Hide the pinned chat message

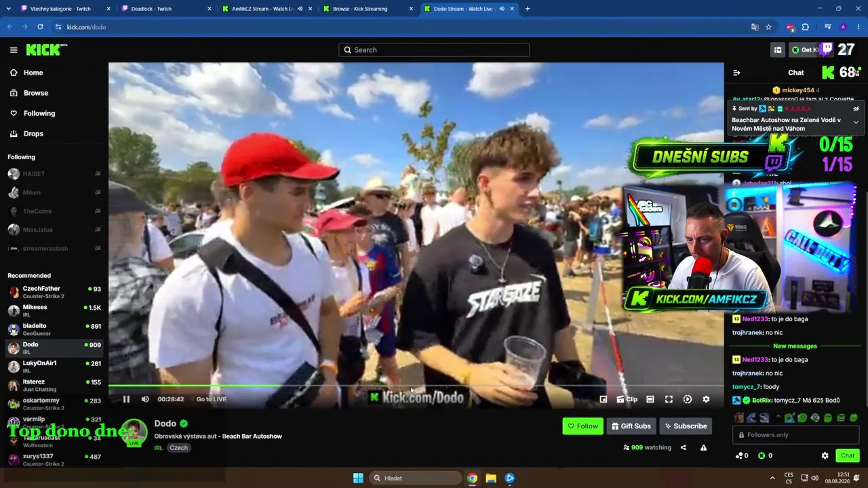pos(856,108)
